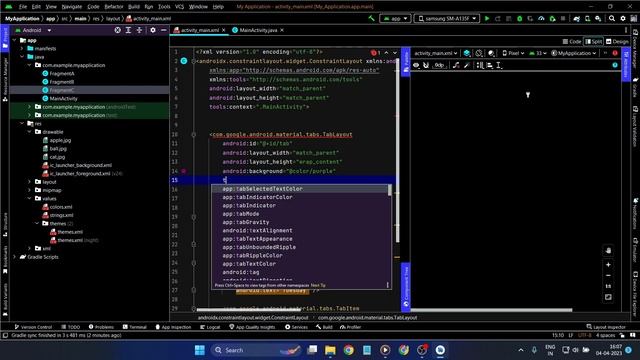
Task: Open the Android project view dropdown
Action: tap(33, 30)
